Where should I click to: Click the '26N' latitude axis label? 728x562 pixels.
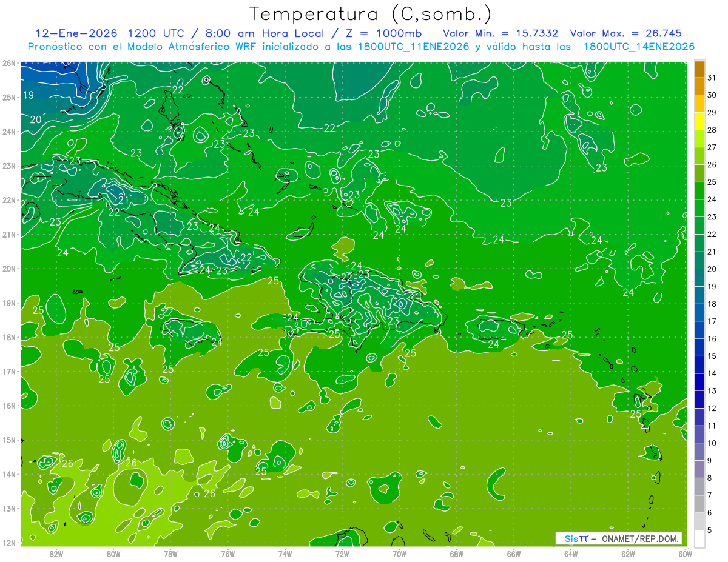[x=9, y=63]
